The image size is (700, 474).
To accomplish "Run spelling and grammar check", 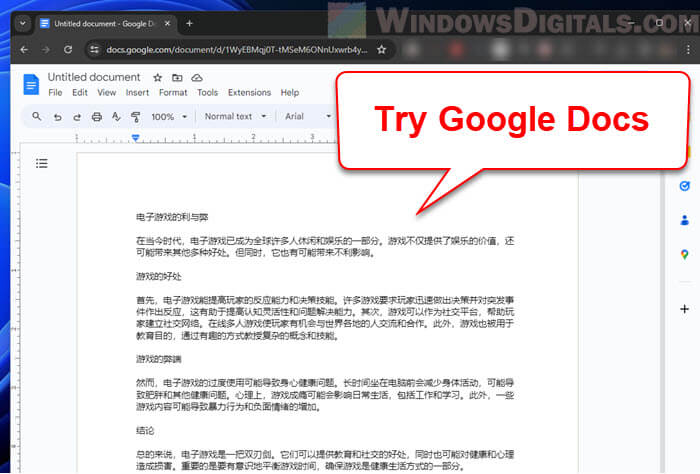I will (x=116, y=117).
